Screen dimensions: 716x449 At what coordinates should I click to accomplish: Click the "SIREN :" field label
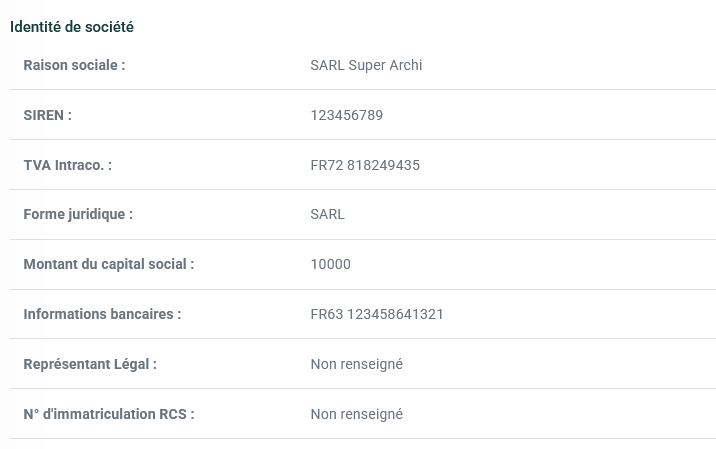click(47, 115)
